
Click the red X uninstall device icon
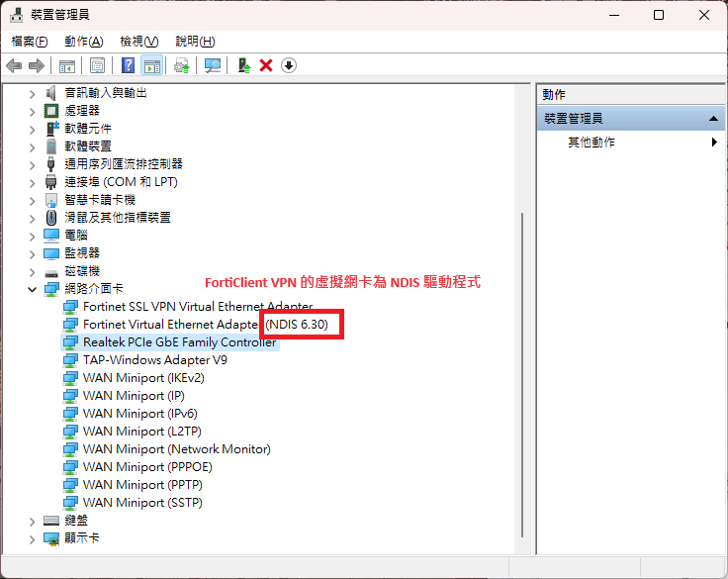(x=266, y=65)
